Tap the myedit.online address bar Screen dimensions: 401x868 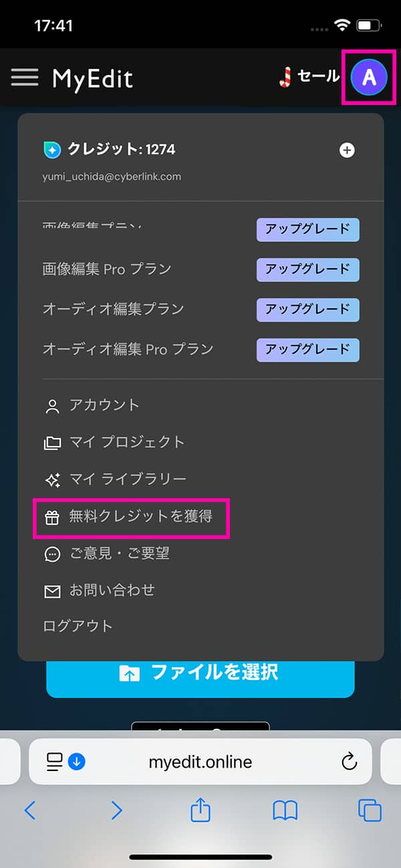click(200, 762)
